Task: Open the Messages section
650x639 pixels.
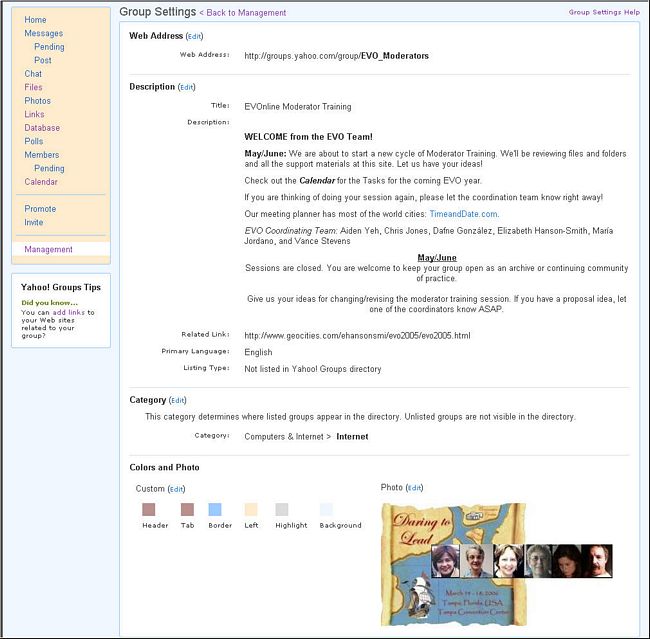Action: coord(44,33)
